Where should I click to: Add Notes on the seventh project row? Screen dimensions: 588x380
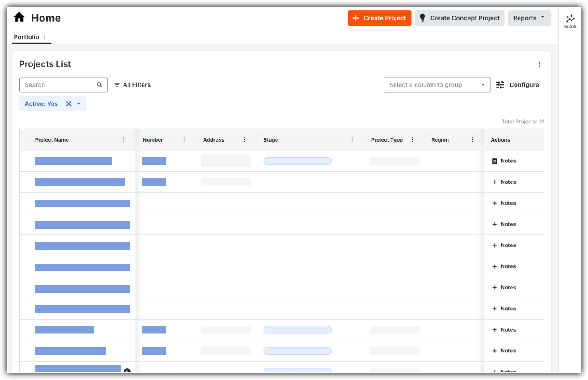[x=504, y=288]
